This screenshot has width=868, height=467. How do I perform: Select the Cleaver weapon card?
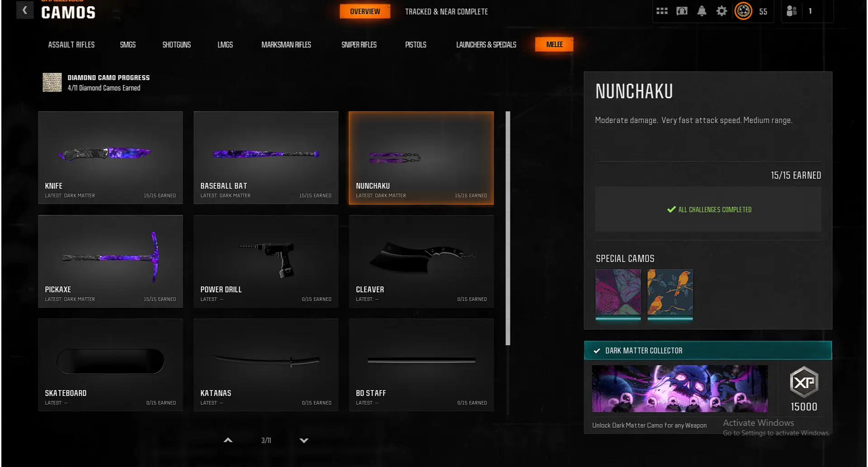click(421, 262)
